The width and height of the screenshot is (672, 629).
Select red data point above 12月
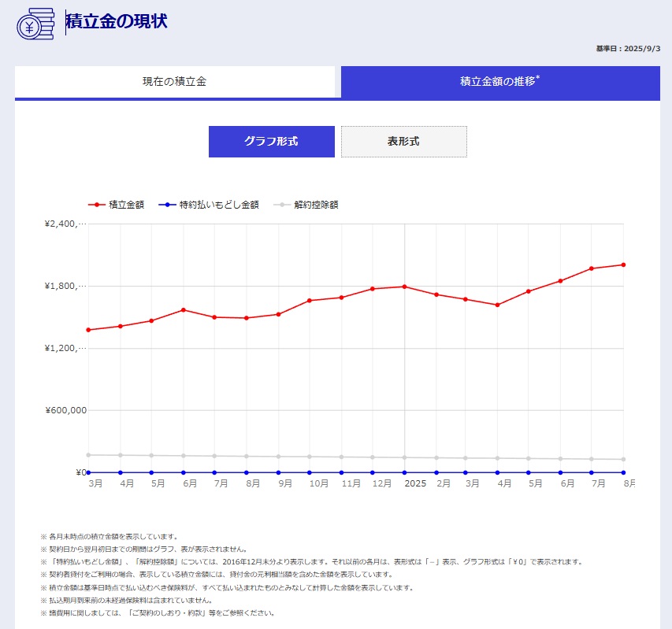373,289
